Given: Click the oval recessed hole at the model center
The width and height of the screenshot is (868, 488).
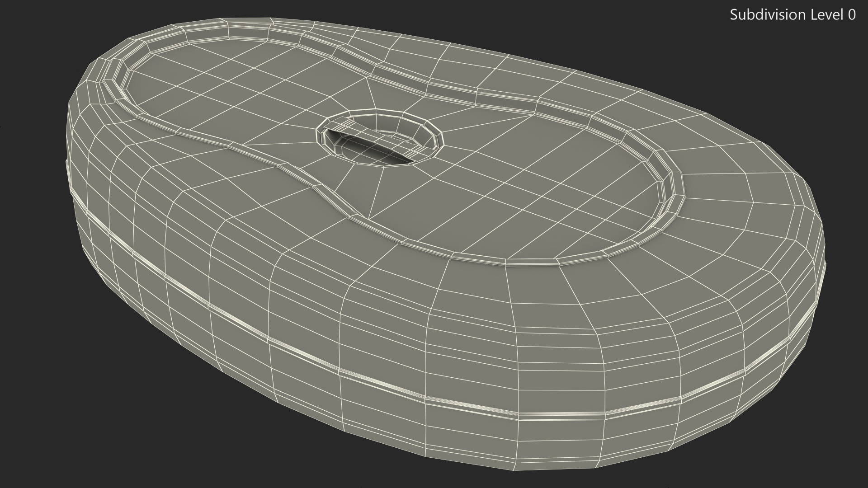Looking at the screenshot, I should pyautogui.click(x=379, y=138).
